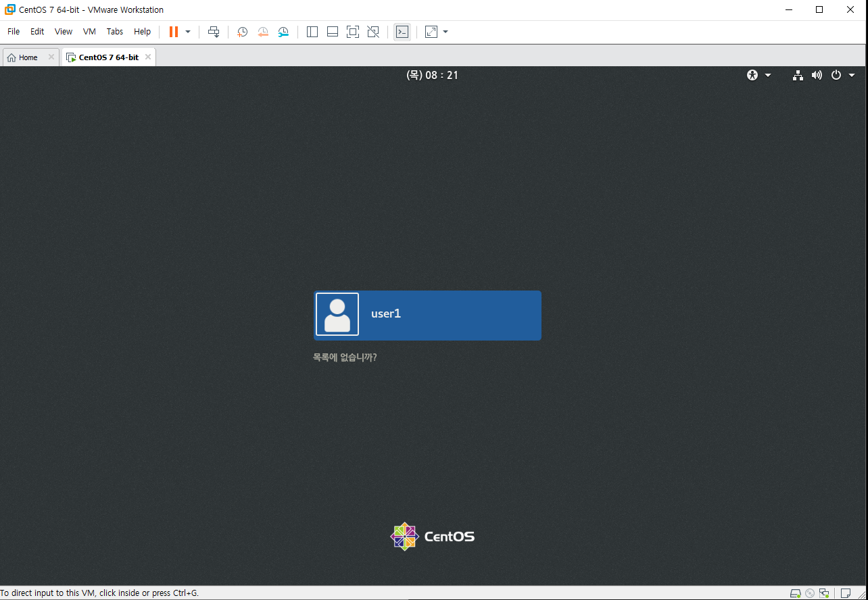Screen dimensions: 868x600
Task: Close the Home tab
Action: click(51, 57)
